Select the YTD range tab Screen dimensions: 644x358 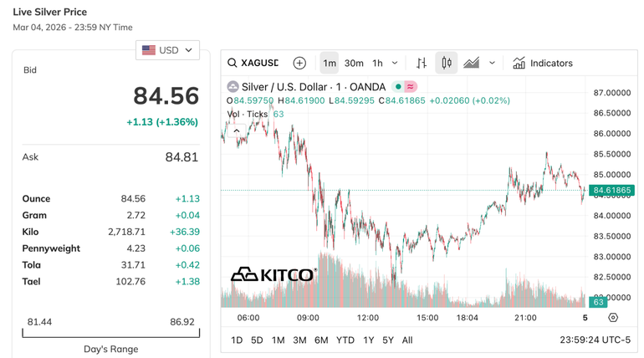[345, 340]
